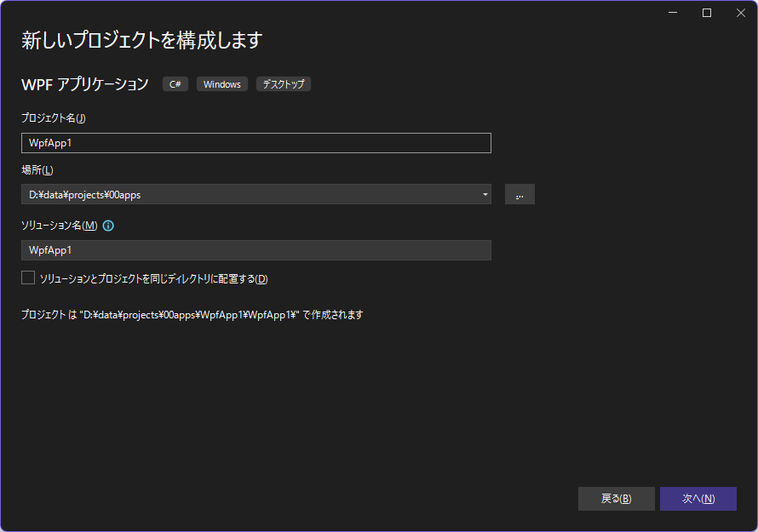Focus the project name field containing WpfApp1
The width and height of the screenshot is (758, 532).
click(256, 143)
